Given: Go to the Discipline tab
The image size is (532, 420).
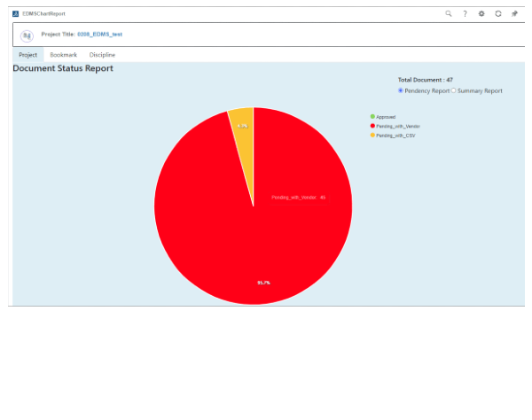Looking at the screenshot, I should pyautogui.click(x=102, y=55).
